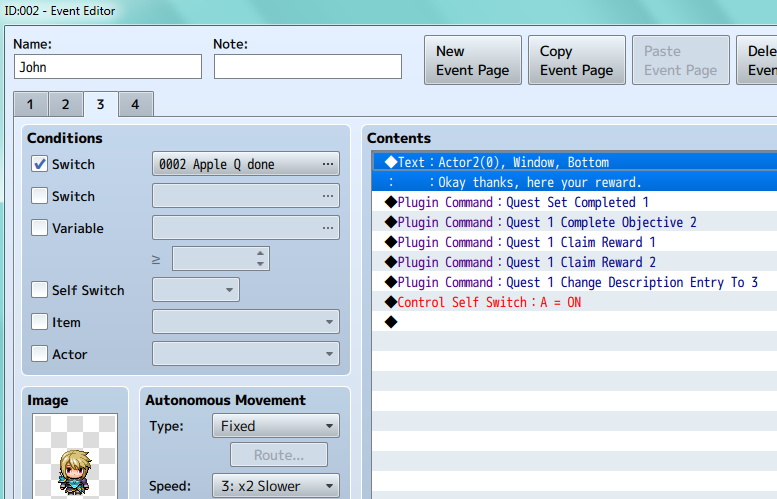Open the Self Switch dropdown
This screenshot has height=499, width=777.
coord(196,290)
